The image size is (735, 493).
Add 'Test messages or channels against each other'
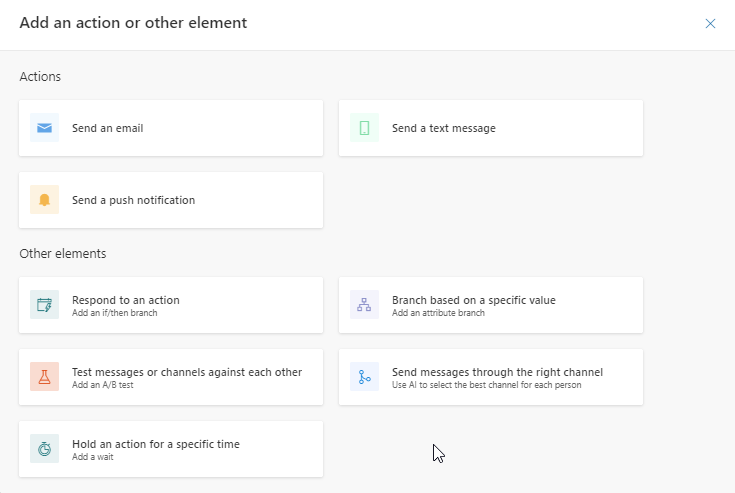tap(187, 372)
